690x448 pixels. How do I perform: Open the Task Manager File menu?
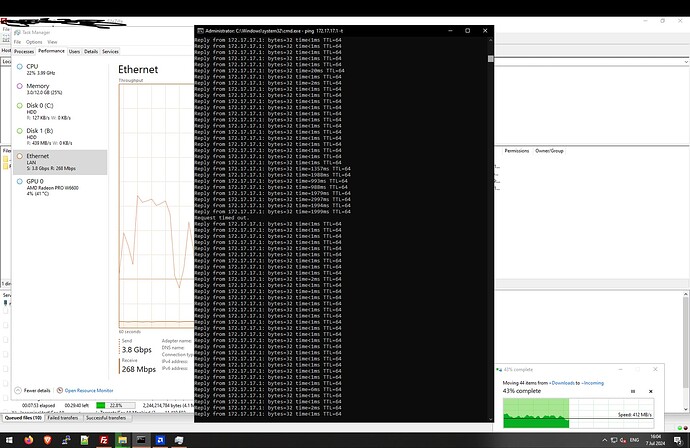[x=17, y=42]
